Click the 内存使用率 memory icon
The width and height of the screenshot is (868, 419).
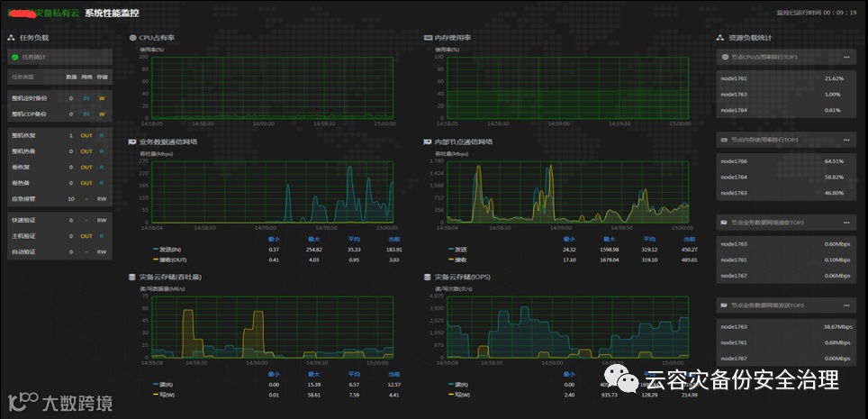click(x=428, y=38)
